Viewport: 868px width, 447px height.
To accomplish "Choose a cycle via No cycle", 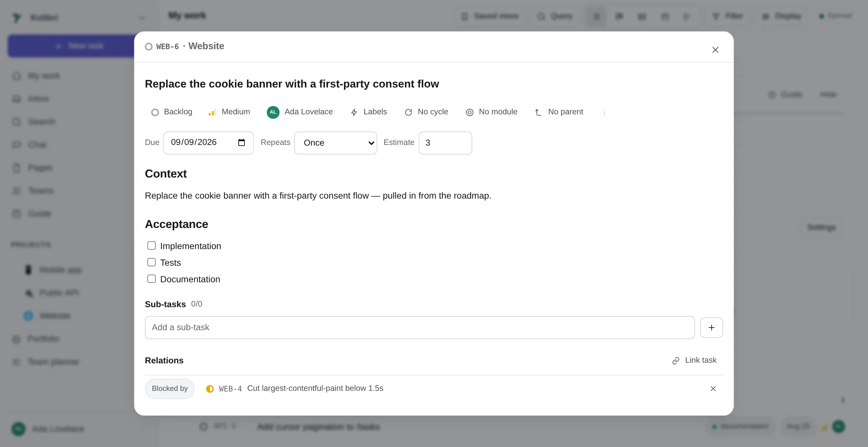I will 426,112.
